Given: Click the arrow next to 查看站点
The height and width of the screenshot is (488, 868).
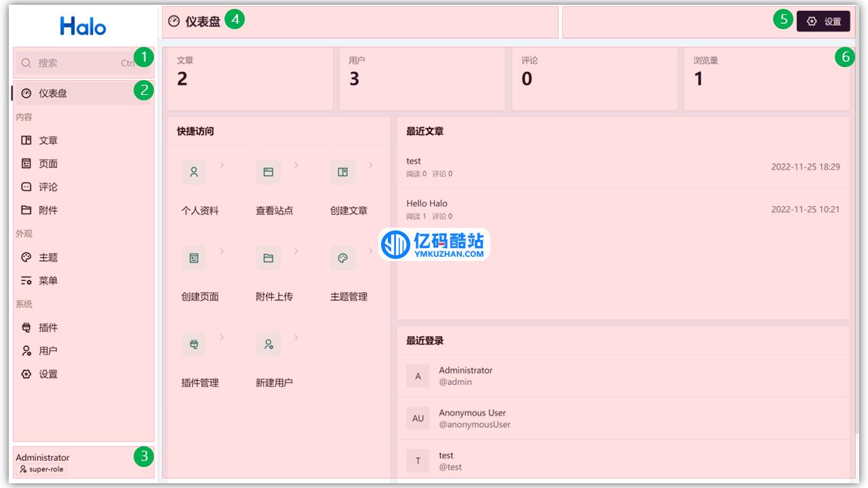Looking at the screenshot, I should (296, 165).
